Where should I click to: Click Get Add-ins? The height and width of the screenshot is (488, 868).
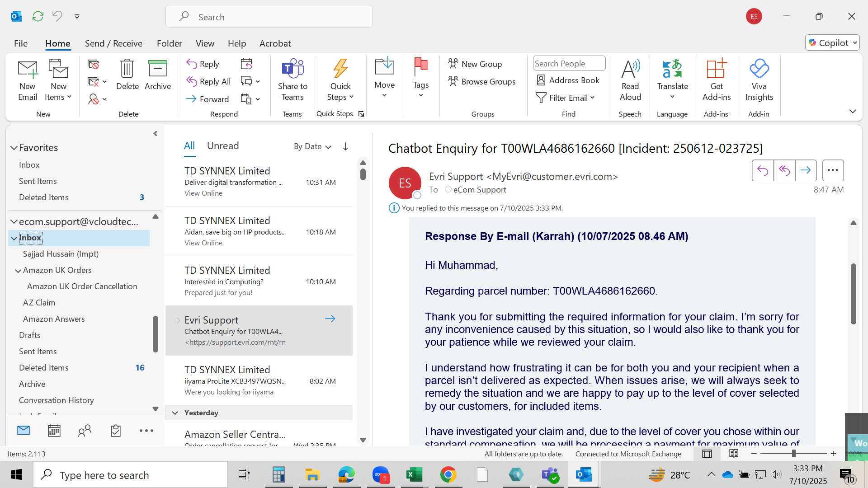[x=717, y=81]
